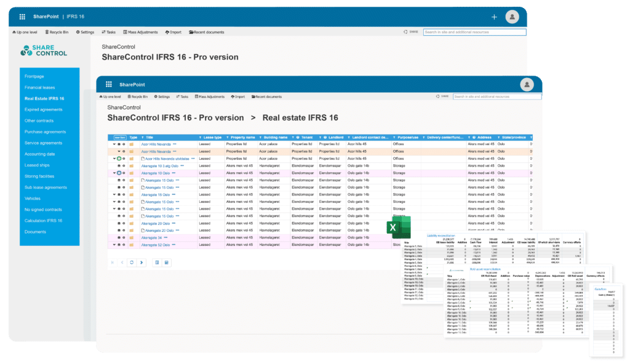Screen dimensions: 630x364
Task: Open ellipsis menu for Akersgata 52 Oslo
Action: (174, 244)
